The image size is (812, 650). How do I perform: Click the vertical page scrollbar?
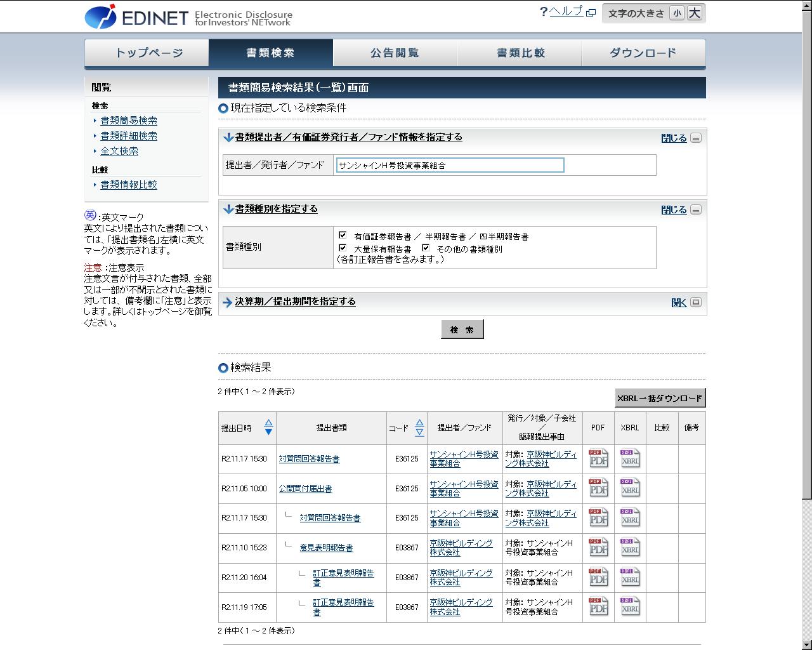click(x=806, y=254)
